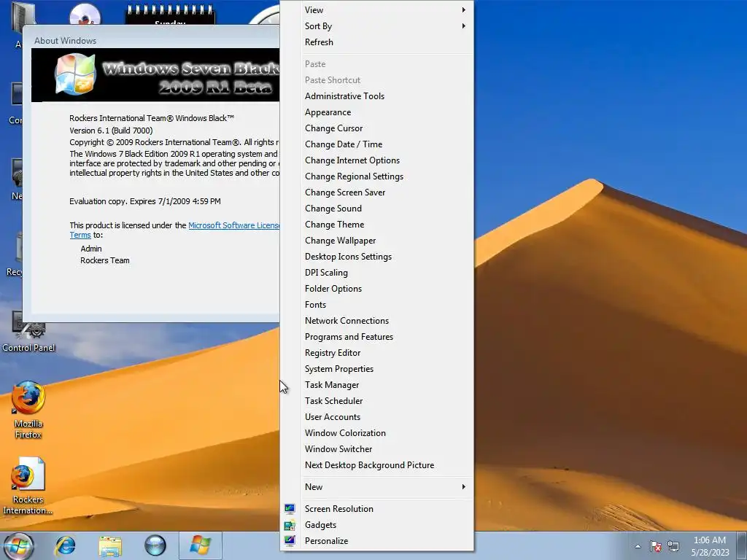Click the Admin licensee name
This screenshot has height=560, width=747.
tap(91, 249)
